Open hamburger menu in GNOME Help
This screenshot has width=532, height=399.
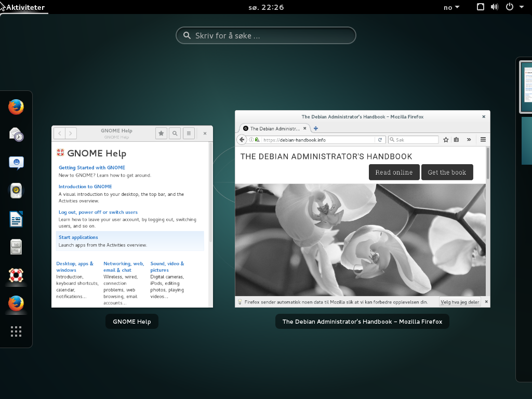[189, 134]
